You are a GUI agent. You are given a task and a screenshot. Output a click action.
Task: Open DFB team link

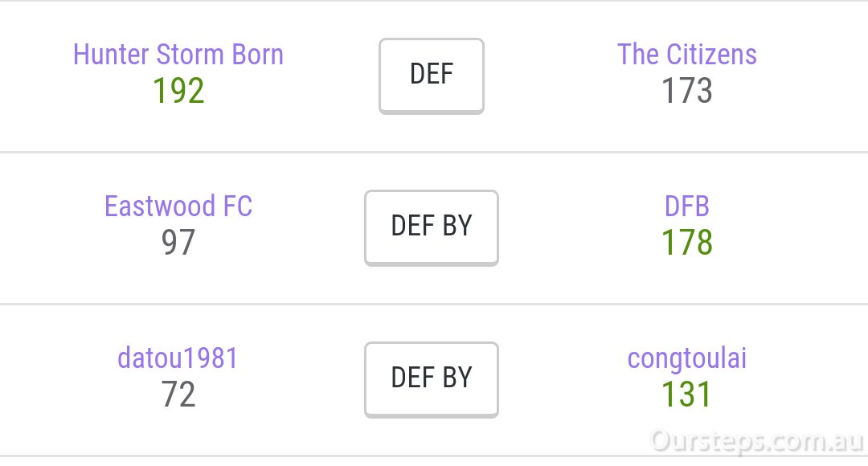click(x=687, y=206)
